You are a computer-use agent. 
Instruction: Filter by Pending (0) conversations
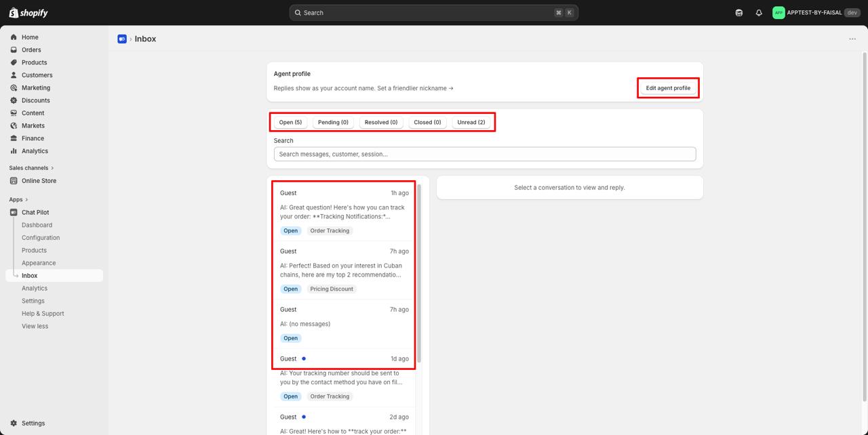(x=333, y=123)
